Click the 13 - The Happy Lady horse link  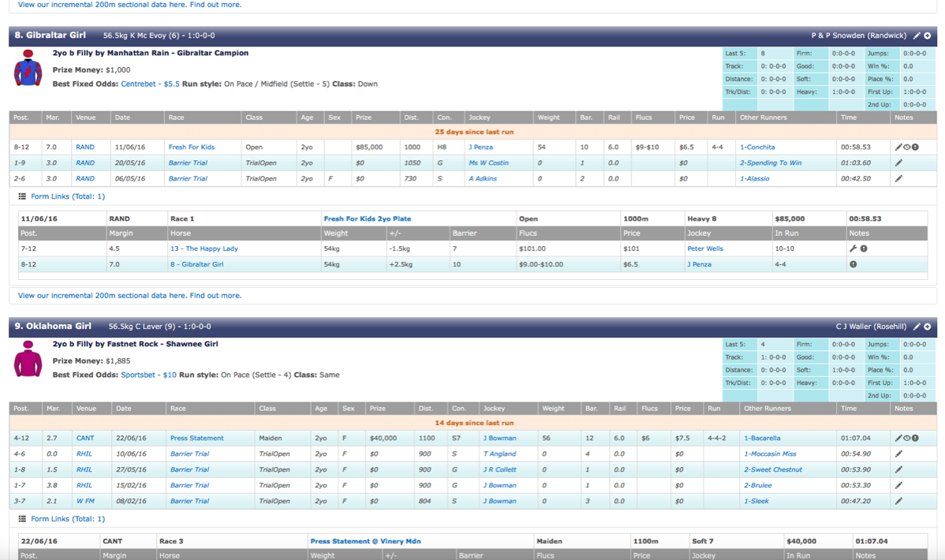coord(204,248)
